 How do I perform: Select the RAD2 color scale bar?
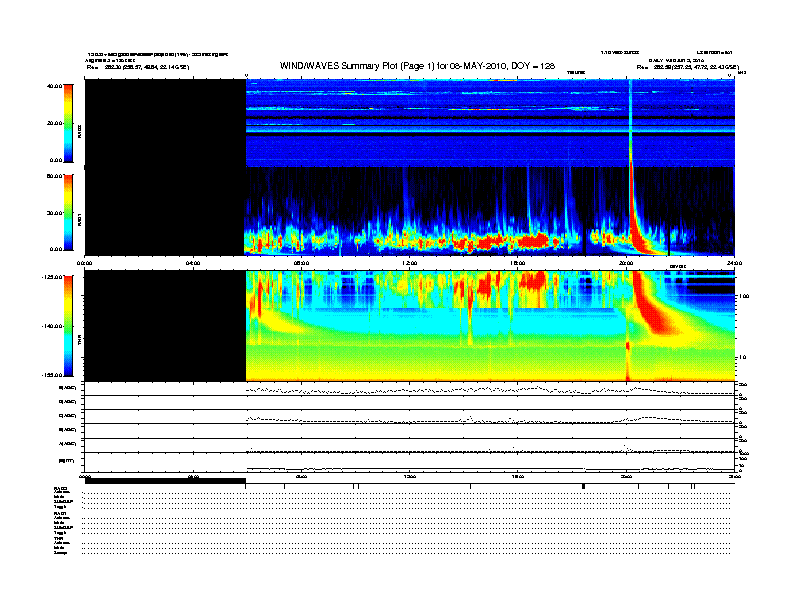[x=68, y=123]
